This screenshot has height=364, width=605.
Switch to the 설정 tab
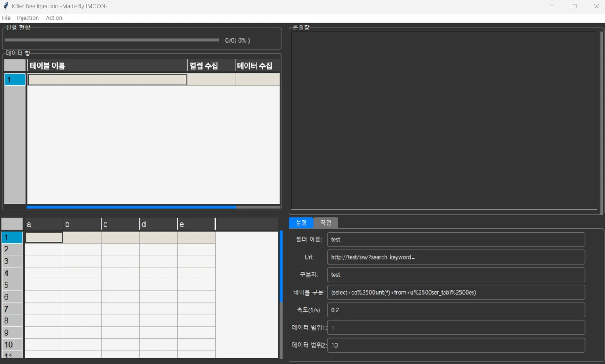(301, 222)
